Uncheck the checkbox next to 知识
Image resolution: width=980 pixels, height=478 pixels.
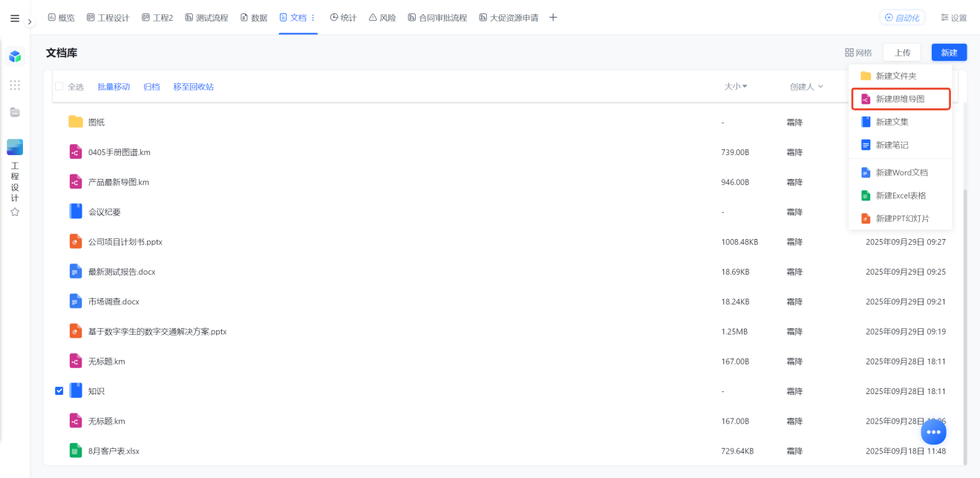tap(59, 390)
